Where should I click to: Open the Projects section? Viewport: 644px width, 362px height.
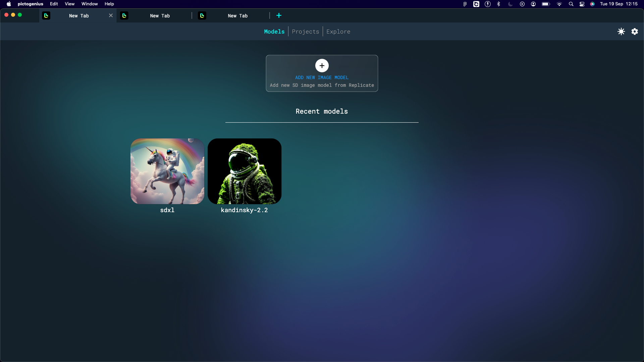pos(306,32)
